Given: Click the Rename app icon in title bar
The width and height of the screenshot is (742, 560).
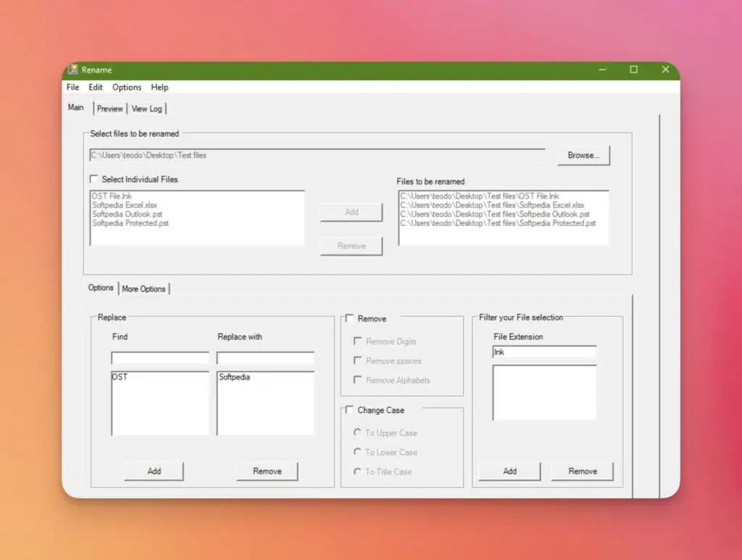Looking at the screenshot, I should click(73, 70).
